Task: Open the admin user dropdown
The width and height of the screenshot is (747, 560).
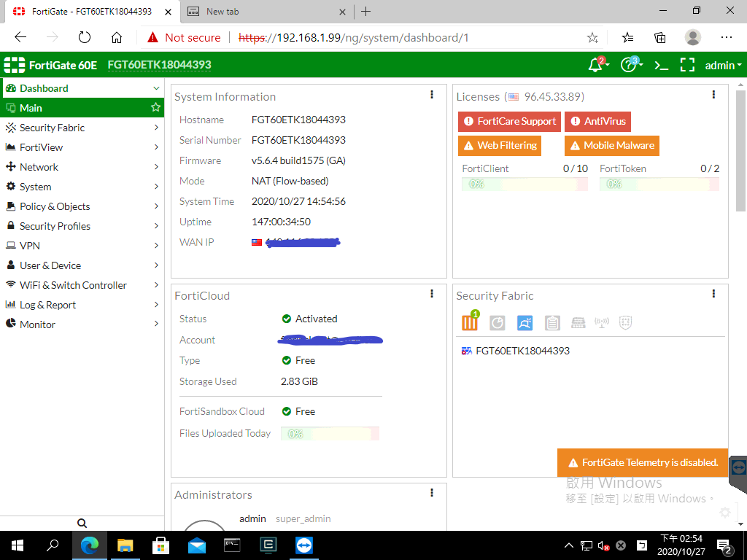Action: click(723, 65)
